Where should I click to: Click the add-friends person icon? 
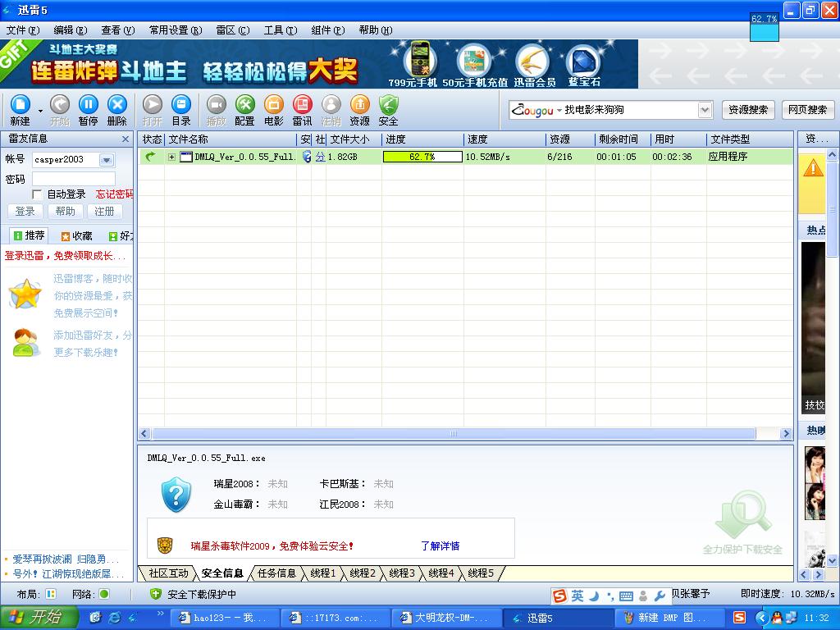coord(25,343)
